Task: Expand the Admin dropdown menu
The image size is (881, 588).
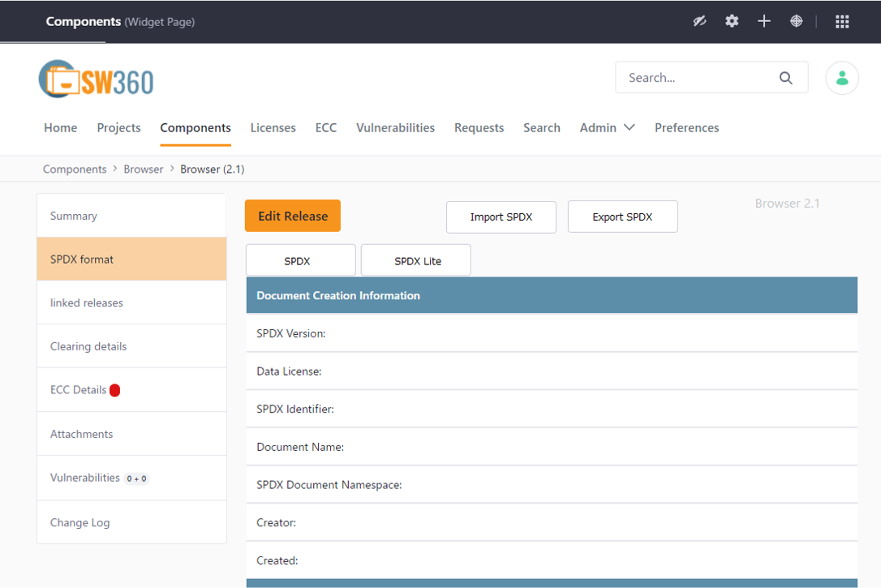Action: tap(607, 127)
